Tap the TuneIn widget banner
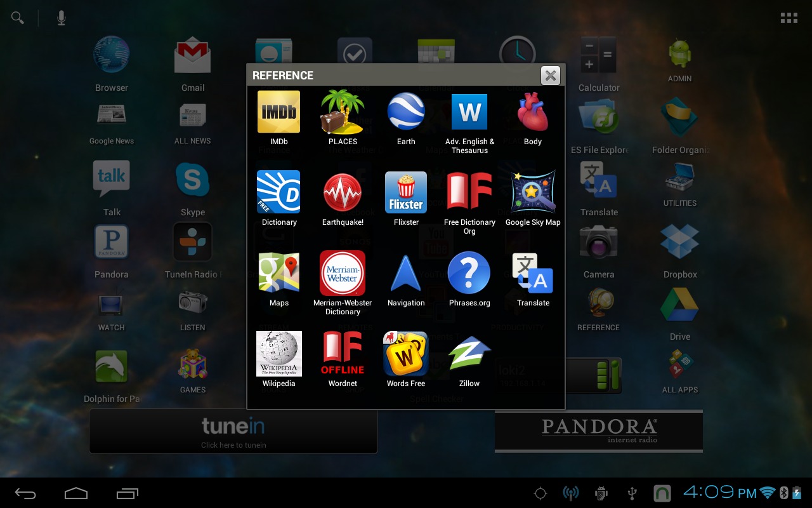Screen dimensions: 812x508 tap(233, 431)
